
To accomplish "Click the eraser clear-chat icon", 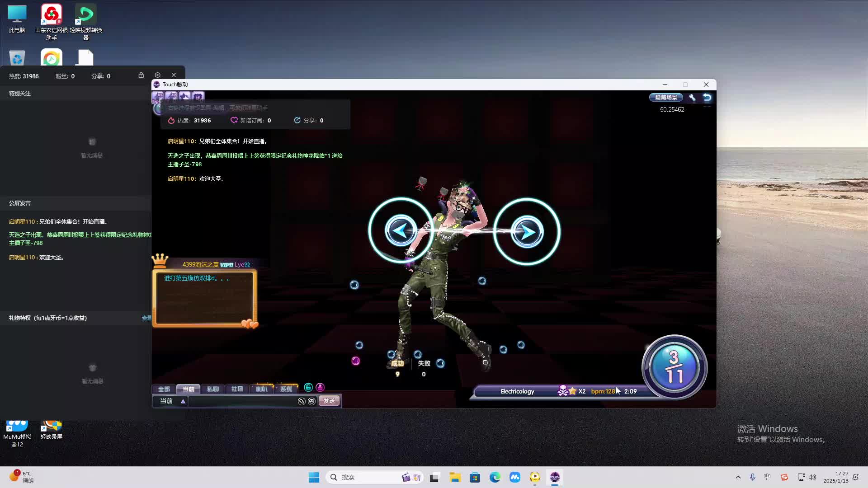I will 302,401.
